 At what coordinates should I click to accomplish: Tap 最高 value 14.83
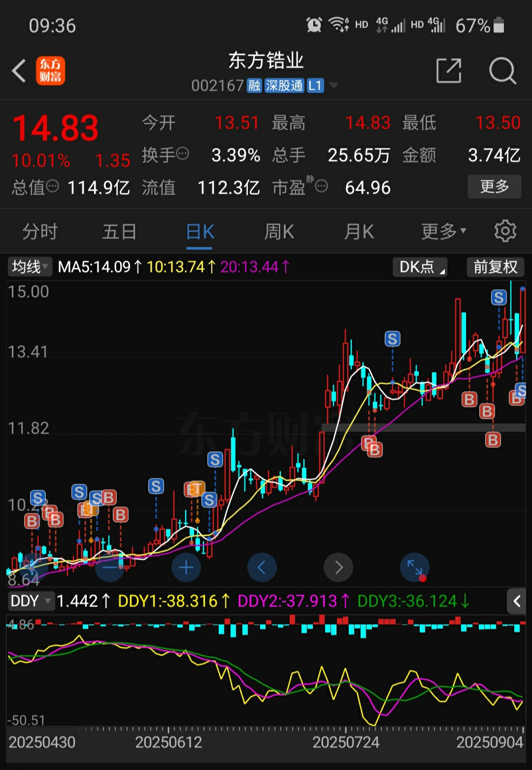coord(368,123)
